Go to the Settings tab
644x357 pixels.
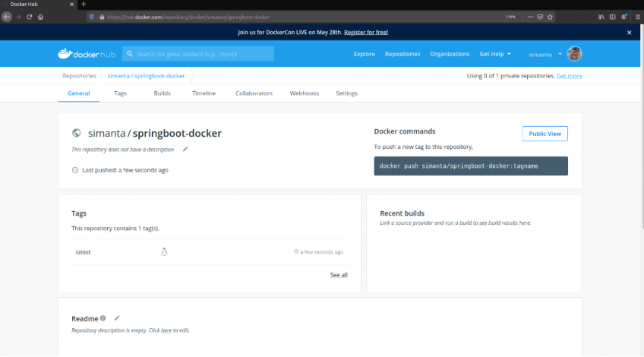(346, 93)
